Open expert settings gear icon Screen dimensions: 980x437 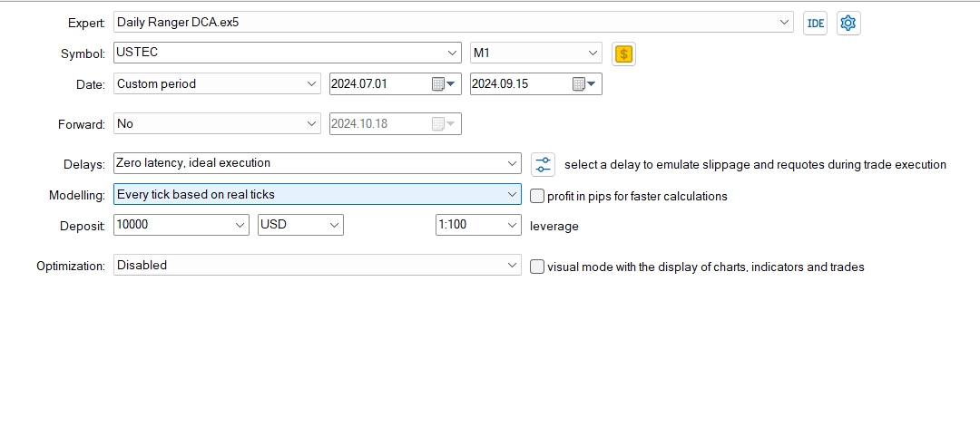pyautogui.click(x=848, y=24)
